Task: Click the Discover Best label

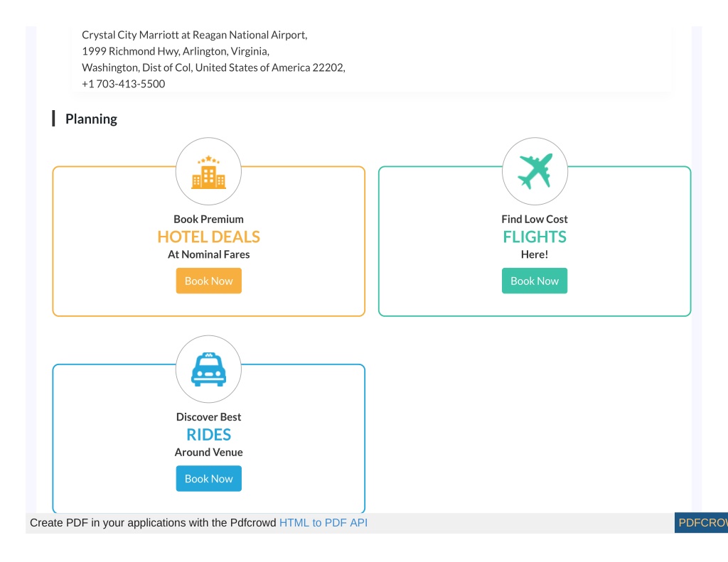Action: 208,417
